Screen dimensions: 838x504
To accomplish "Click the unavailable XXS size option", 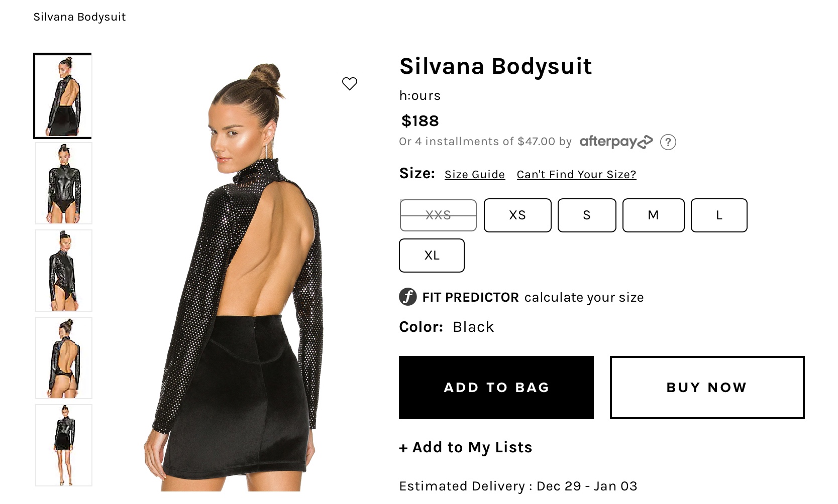I will click(x=438, y=215).
